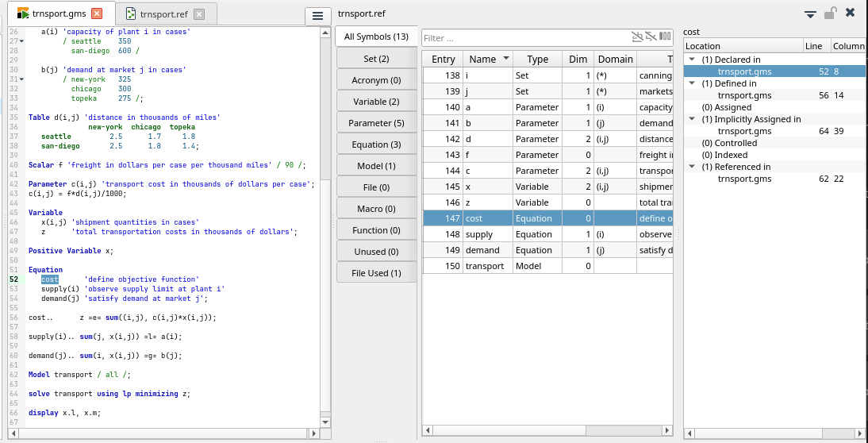Jump to trnsport.gms under 'Defined in'
868x443 pixels.
click(744, 95)
